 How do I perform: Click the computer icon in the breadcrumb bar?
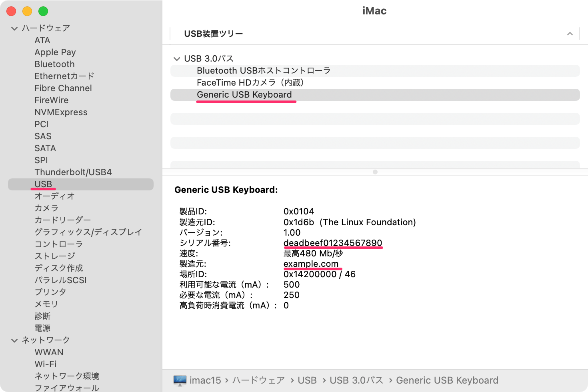181,380
